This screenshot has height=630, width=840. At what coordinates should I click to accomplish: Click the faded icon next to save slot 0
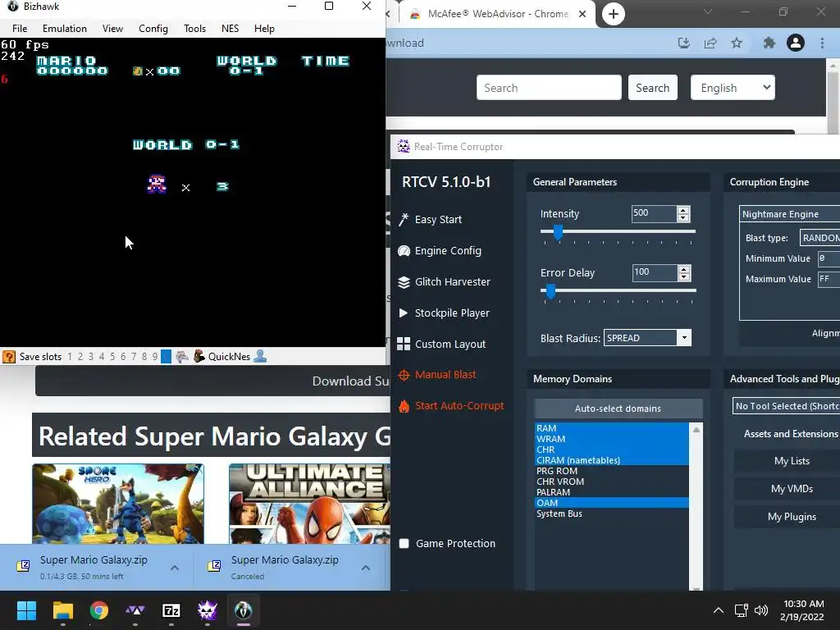tap(182, 357)
